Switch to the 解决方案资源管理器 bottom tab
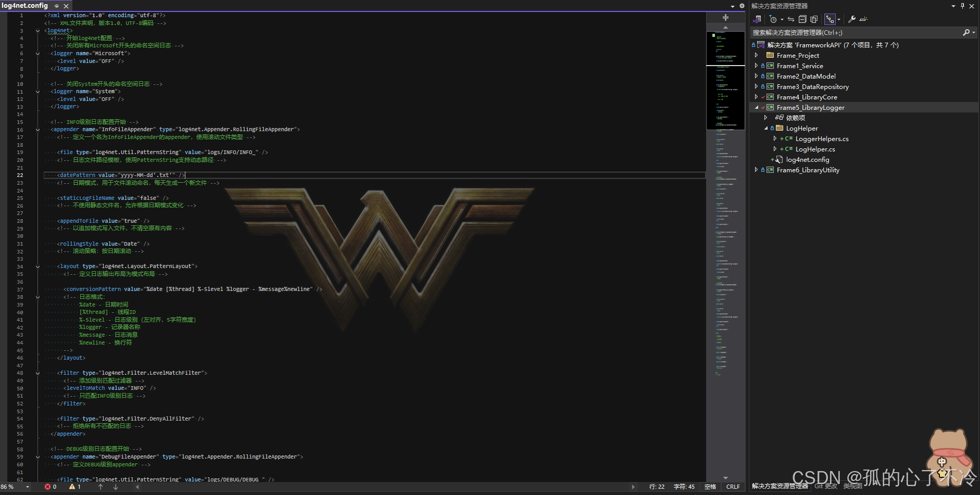Viewport: 980px width, 495px height. coord(780,486)
